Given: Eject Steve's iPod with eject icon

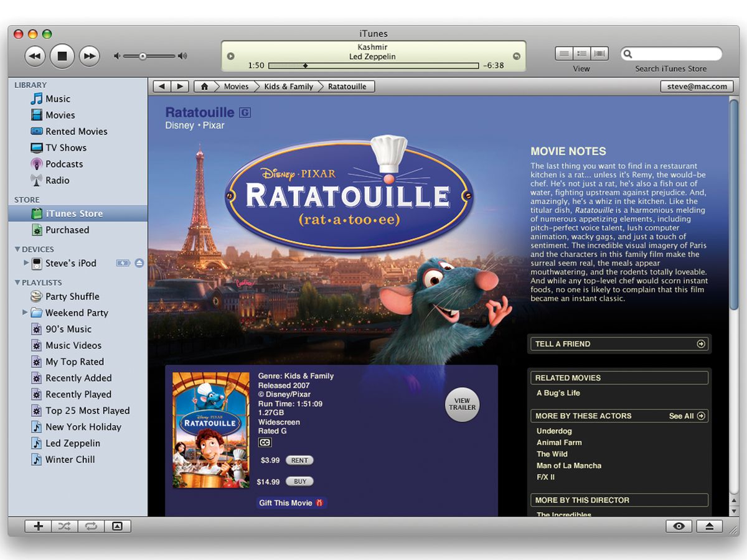Looking at the screenshot, I should click(139, 263).
